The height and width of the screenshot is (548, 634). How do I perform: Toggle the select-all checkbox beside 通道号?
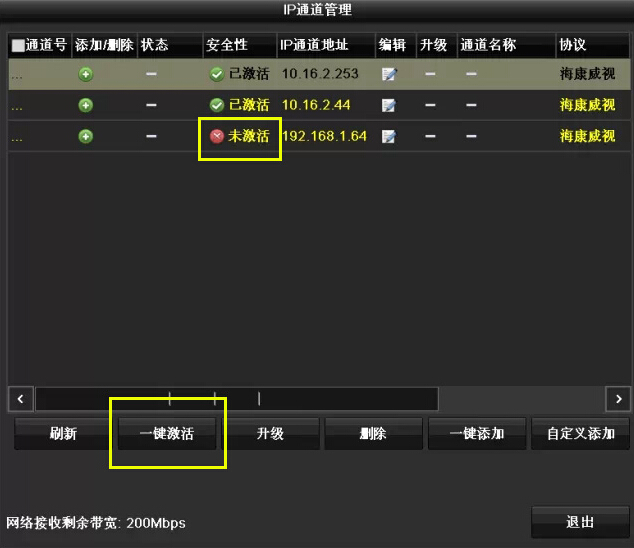tap(18, 45)
